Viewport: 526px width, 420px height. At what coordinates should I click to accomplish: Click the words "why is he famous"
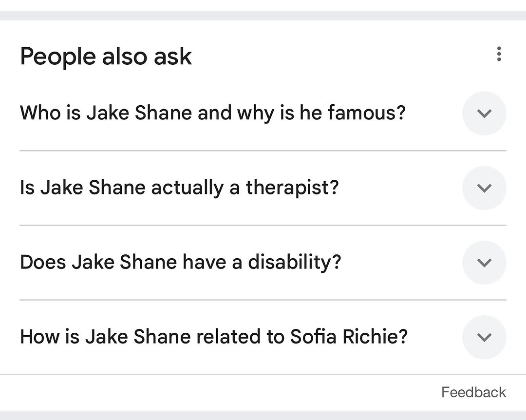321,114
